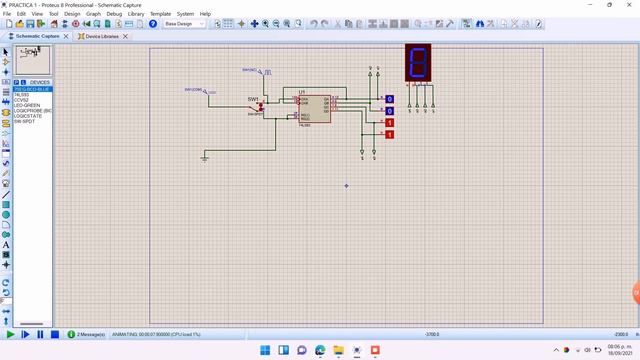This screenshot has height=360, width=640.
Task: Switch to the Schematic Capture tab
Action: (37, 36)
